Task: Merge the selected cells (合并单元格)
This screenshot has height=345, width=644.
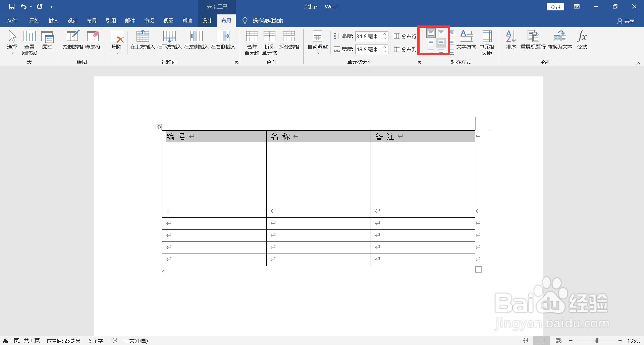Action: [252, 43]
